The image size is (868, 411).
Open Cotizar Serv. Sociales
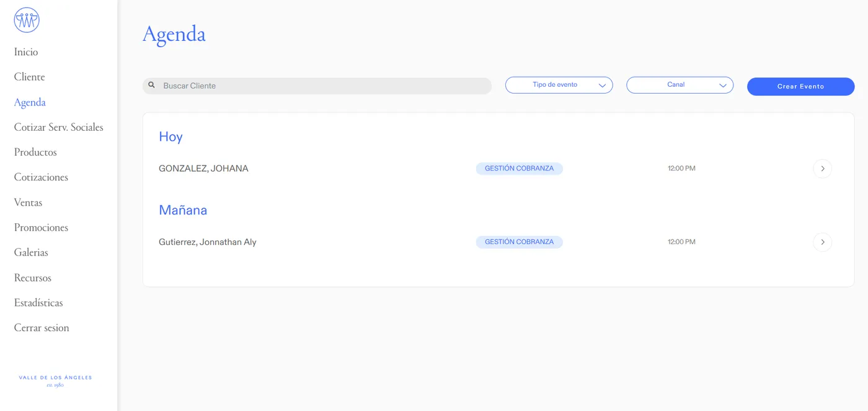pos(58,127)
